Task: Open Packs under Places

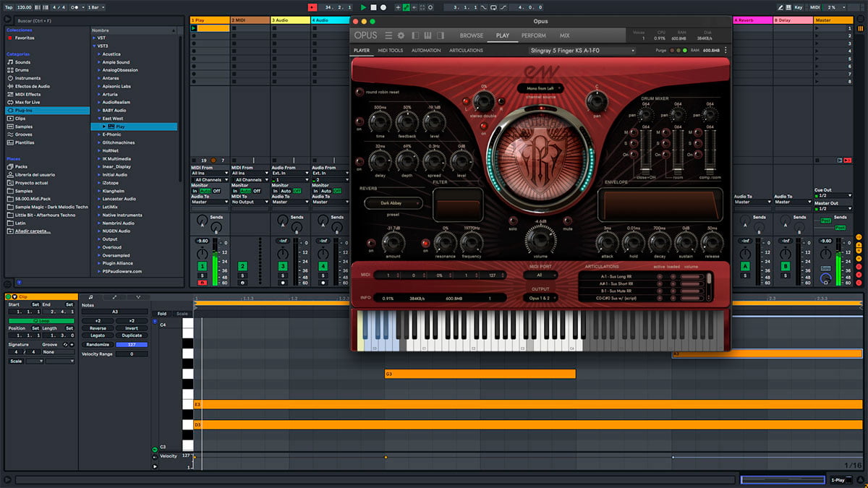Action: coord(21,167)
